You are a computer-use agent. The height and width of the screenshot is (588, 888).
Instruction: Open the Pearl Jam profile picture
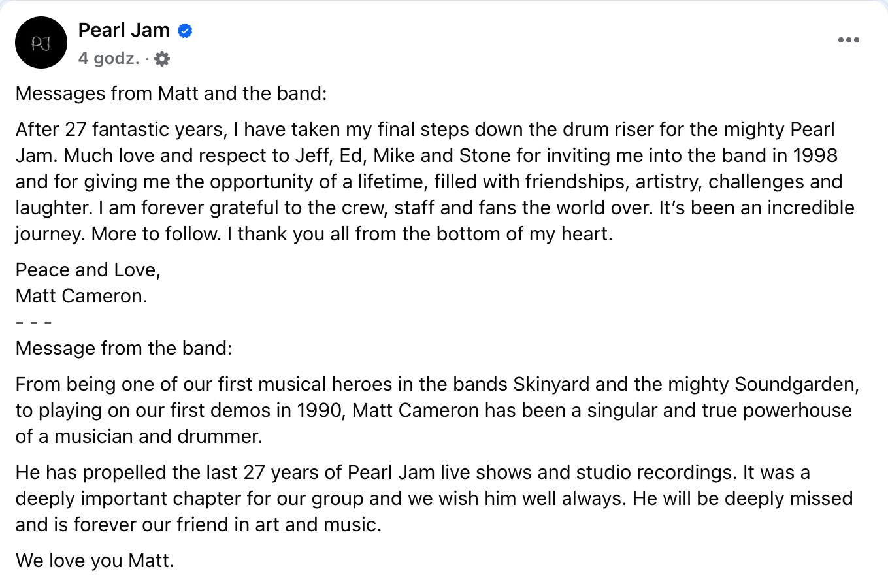[41, 42]
